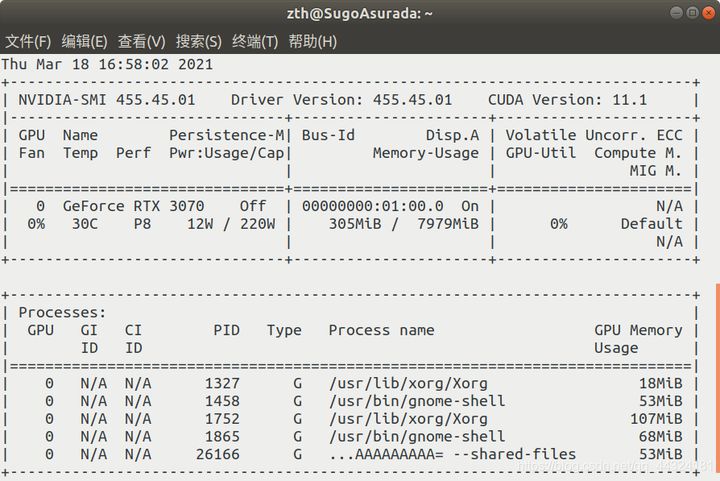Click the CUDA Version 11.1 text
The image size is (720, 481).
[567, 100]
